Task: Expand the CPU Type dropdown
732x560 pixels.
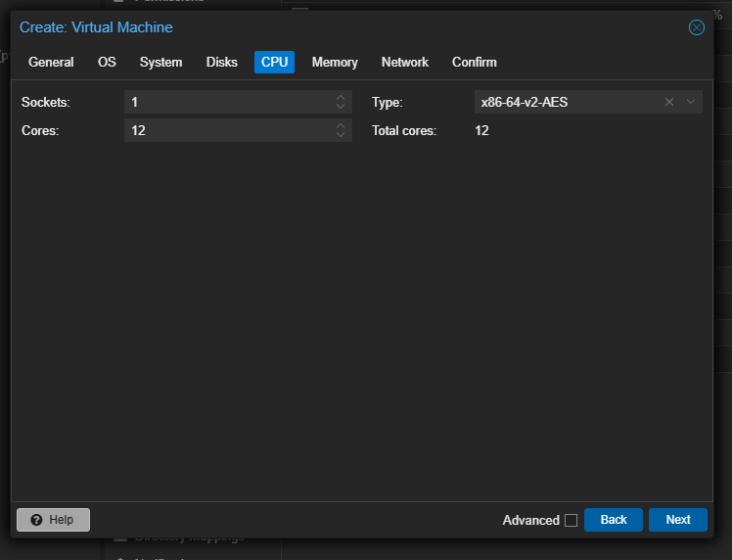Action: [691, 102]
